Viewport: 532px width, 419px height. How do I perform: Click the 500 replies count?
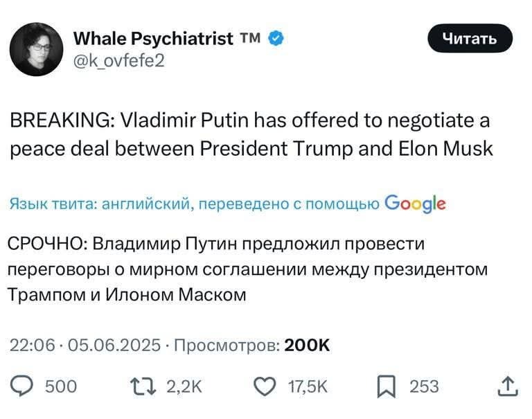(61, 386)
